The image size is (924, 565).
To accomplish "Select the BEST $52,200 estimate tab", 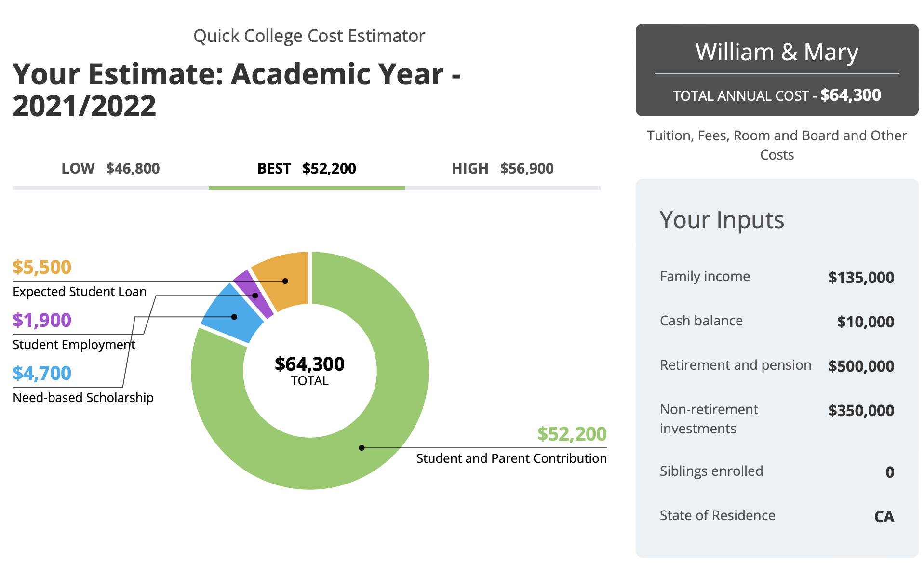I will (x=307, y=169).
